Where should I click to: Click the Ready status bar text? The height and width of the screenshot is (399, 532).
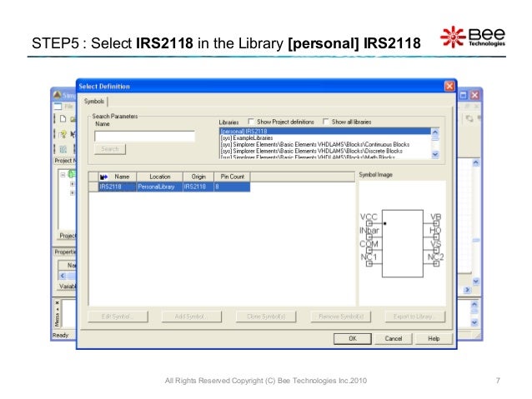pos(60,335)
